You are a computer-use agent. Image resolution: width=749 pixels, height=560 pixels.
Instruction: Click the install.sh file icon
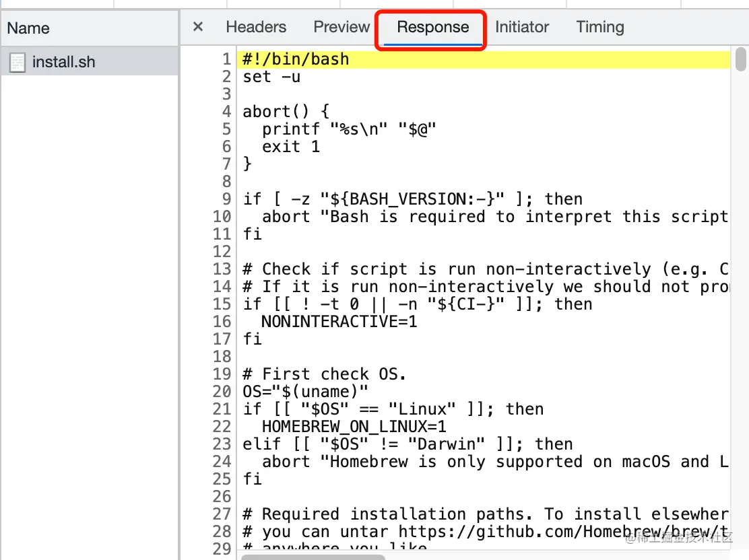(x=18, y=63)
